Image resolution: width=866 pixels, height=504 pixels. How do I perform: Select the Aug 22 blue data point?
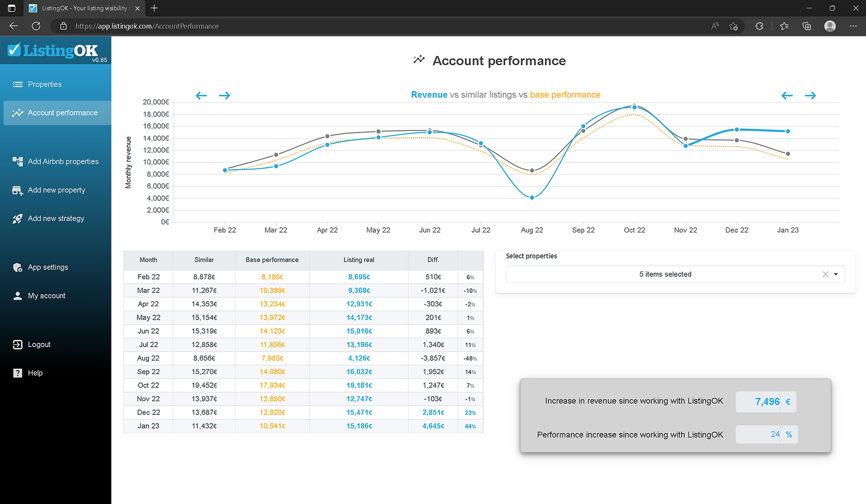click(532, 198)
